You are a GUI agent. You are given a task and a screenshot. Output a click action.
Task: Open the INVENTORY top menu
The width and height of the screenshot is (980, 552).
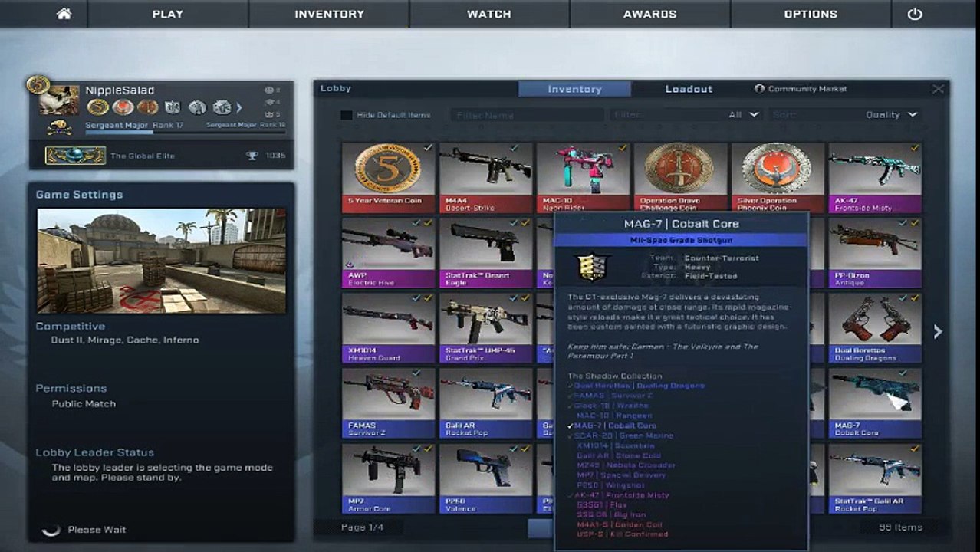(x=329, y=14)
